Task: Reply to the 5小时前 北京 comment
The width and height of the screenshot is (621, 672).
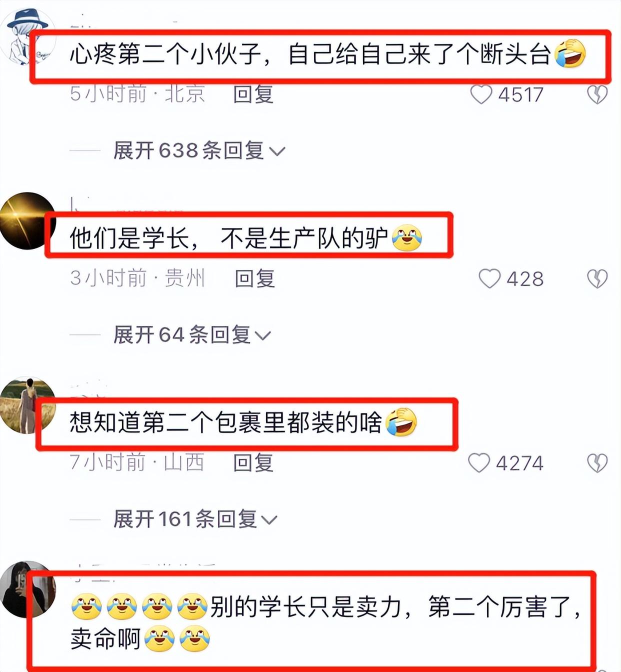Action: coord(253,94)
